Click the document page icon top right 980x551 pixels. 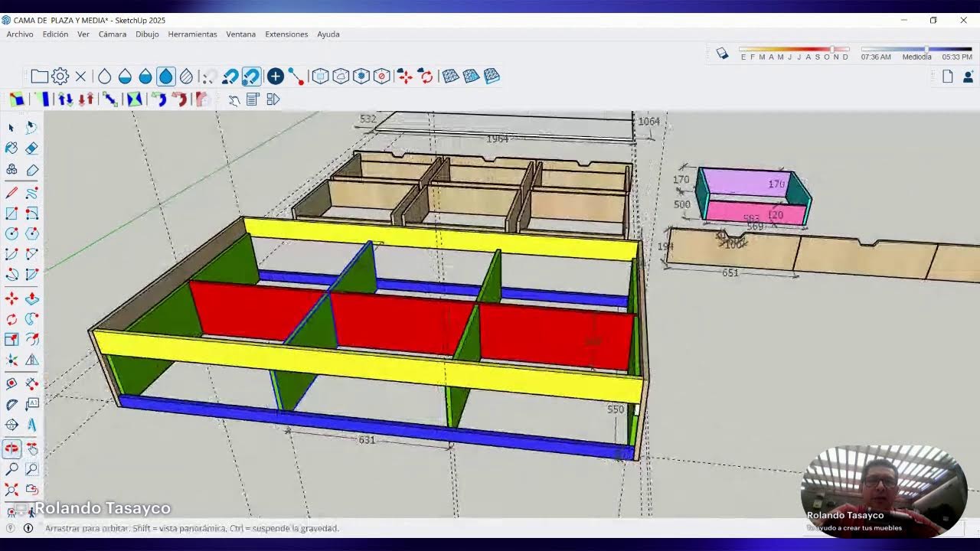tap(948, 77)
